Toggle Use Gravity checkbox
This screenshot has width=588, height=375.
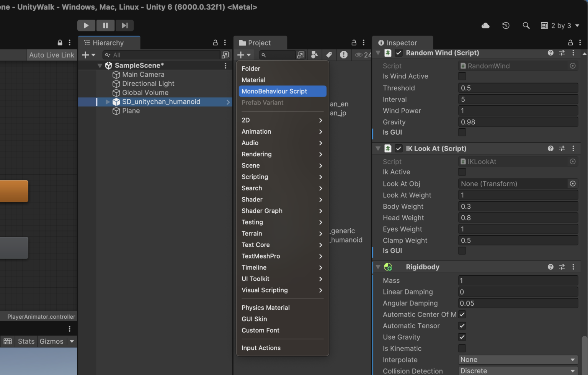coord(462,337)
